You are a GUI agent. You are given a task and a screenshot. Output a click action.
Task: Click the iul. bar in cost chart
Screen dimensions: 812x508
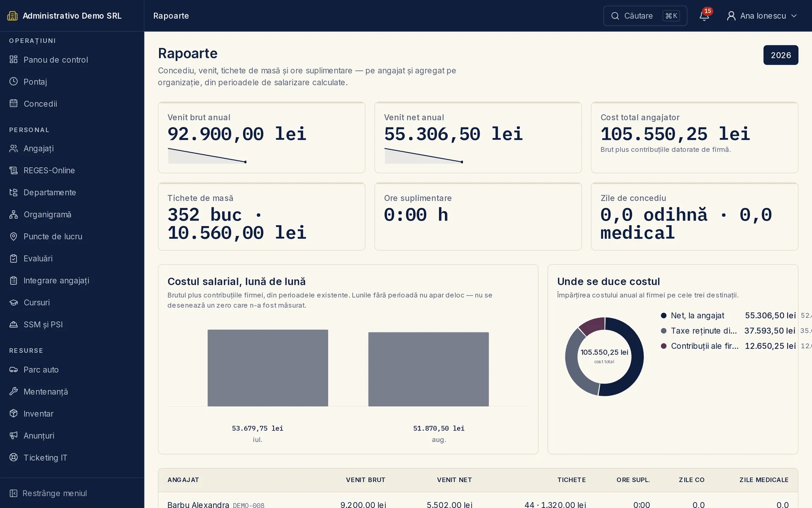pyautogui.click(x=268, y=368)
